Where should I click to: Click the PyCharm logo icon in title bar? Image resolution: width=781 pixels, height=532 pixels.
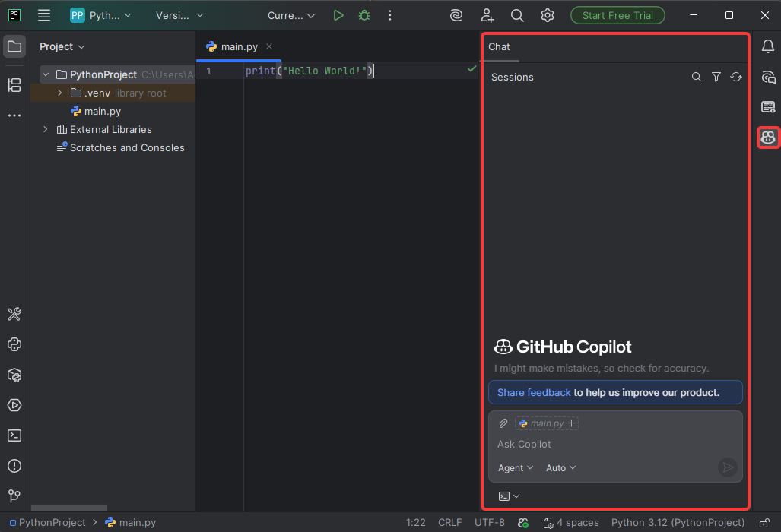point(14,15)
